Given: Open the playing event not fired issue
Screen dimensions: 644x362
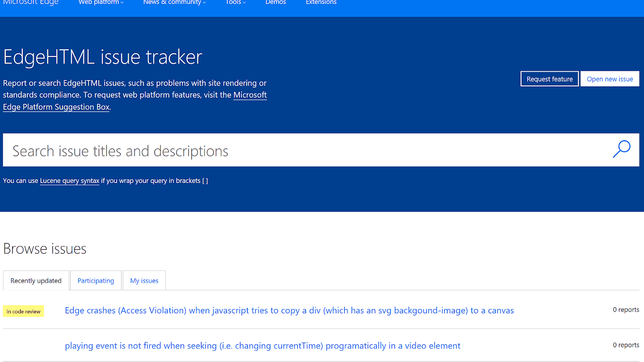Looking at the screenshot, I should [262, 346].
